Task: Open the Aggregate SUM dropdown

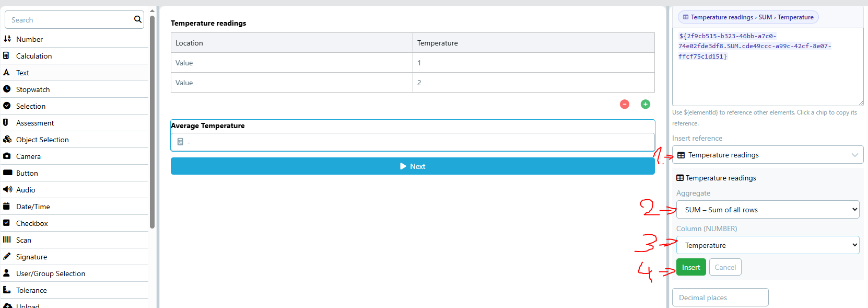Action: click(768, 210)
